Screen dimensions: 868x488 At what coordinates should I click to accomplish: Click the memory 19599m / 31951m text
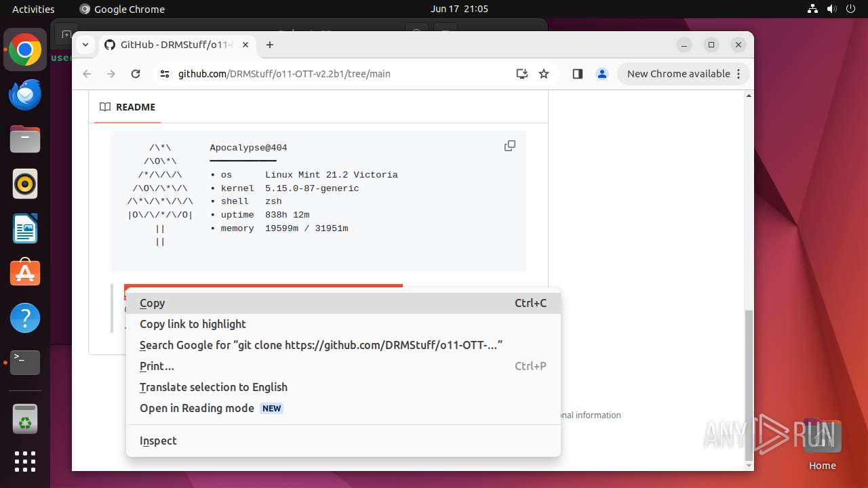click(x=284, y=228)
